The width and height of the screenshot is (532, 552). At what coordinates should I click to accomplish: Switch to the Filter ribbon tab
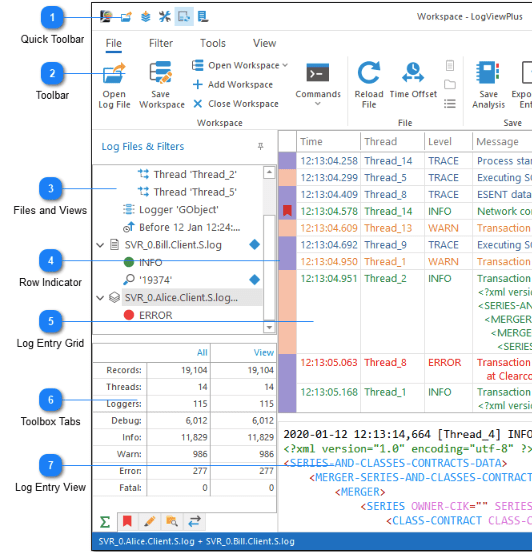coord(161,43)
